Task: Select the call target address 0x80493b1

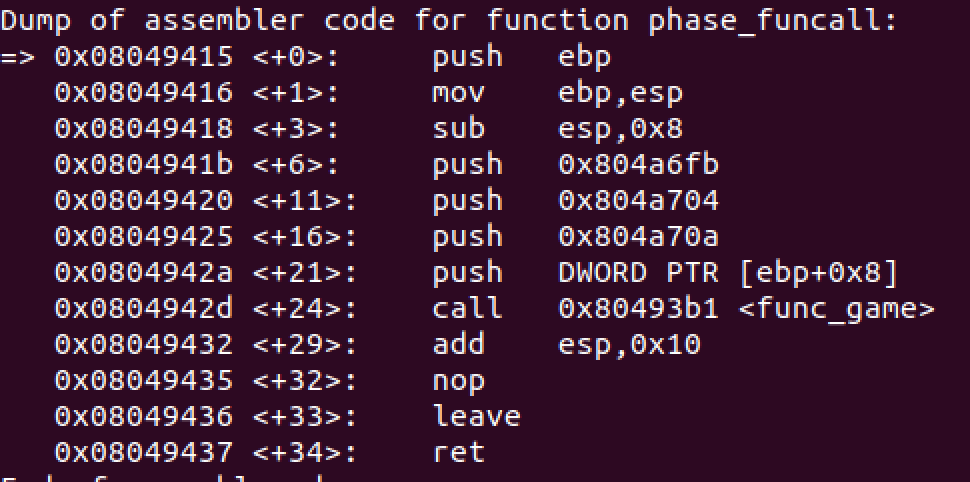Action: [638, 308]
